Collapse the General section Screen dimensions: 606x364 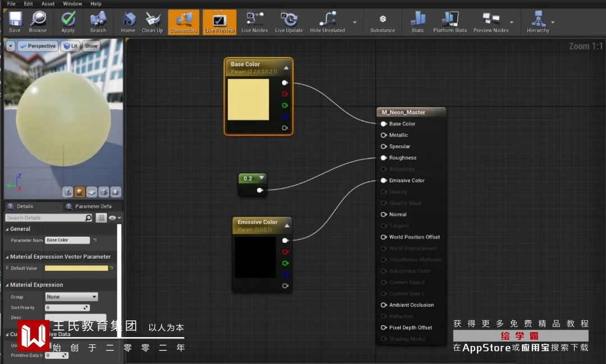coord(7,229)
